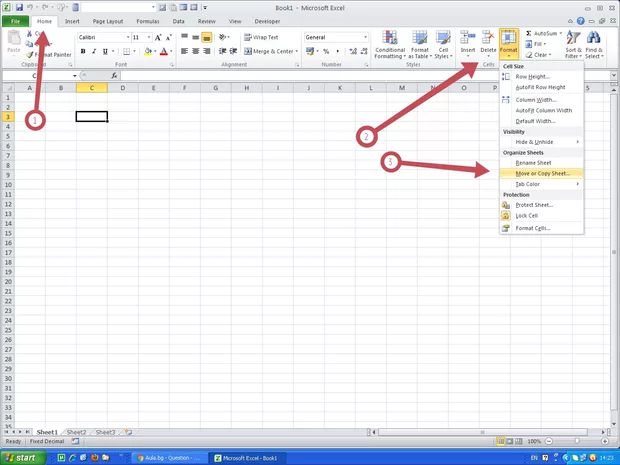Choose Row Height menu item
The height and width of the screenshot is (465, 620).
tap(542, 77)
